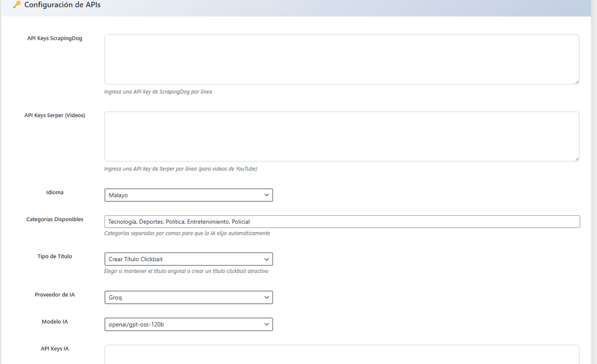This screenshot has height=364, width=597.
Task: Click the API Keys ScrapingDog label
Action: tap(55, 38)
